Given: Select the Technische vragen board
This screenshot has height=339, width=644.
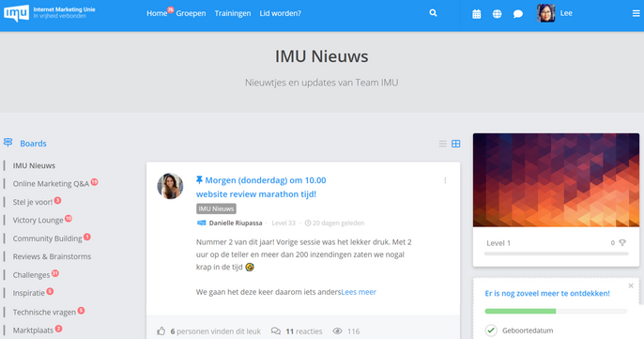Looking at the screenshot, I should tap(44, 312).
